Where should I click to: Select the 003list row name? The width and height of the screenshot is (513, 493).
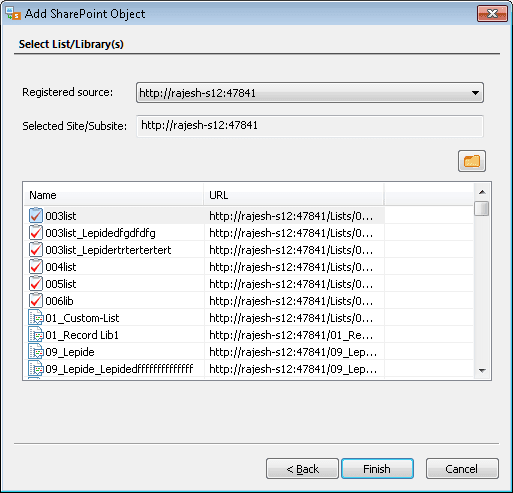coord(61,216)
